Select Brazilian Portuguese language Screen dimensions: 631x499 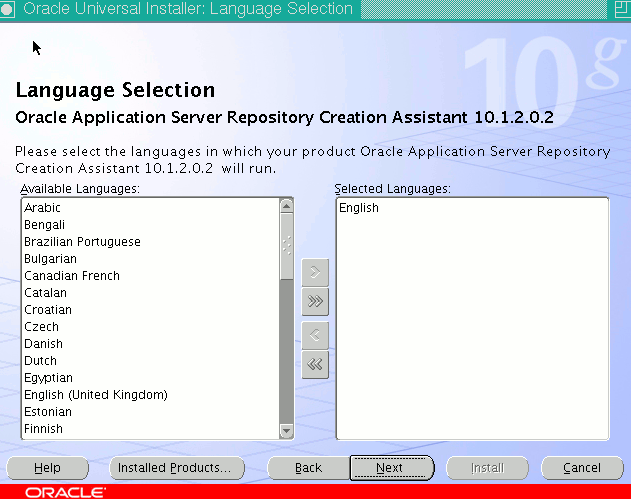coord(151,242)
